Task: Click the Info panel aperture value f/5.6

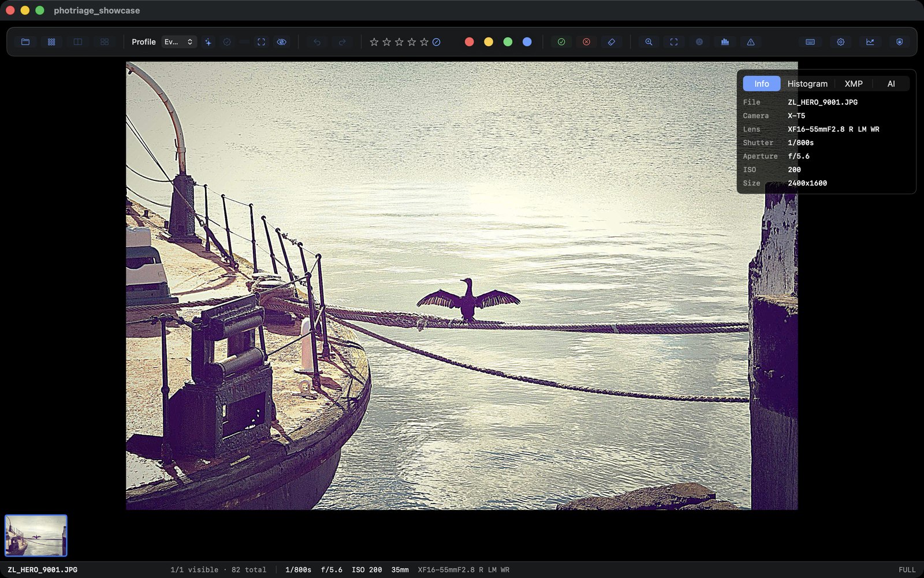Action: point(799,156)
